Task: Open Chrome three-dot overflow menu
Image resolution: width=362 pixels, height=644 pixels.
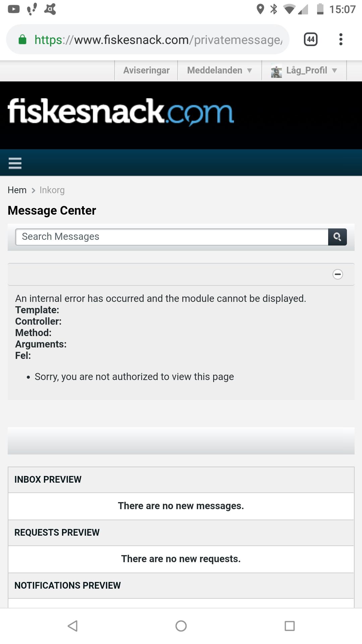Action: [341, 40]
